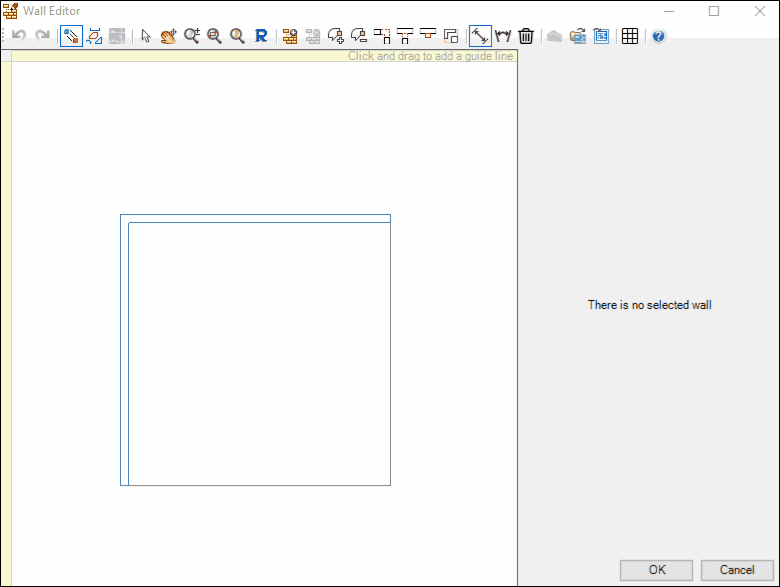Click the OK button

point(656,570)
